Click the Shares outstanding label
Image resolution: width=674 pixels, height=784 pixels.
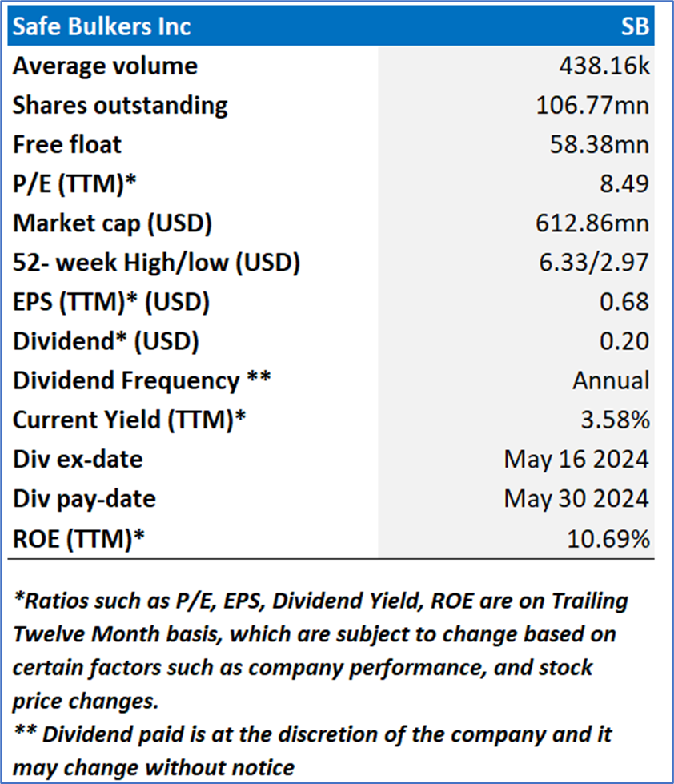(120, 105)
